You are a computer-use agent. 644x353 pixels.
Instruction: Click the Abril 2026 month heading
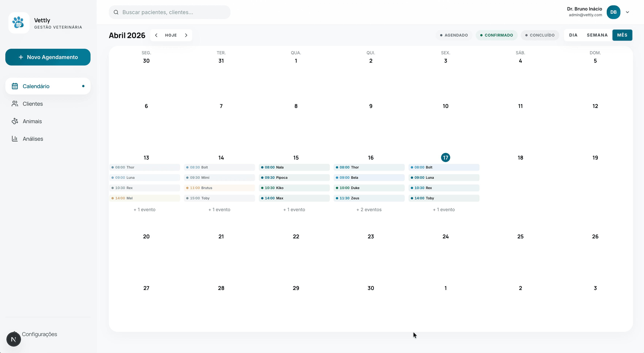click(127, 35)
